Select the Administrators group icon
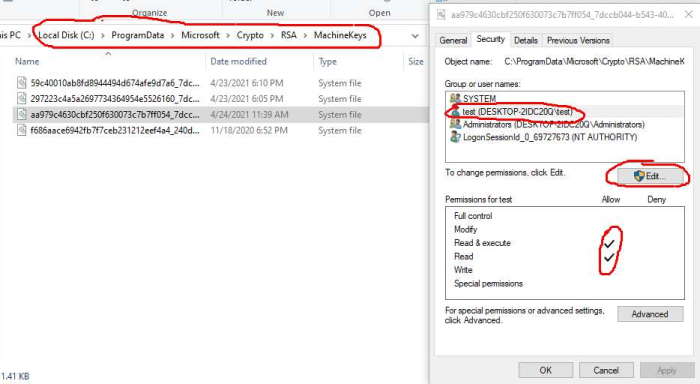 455,124
